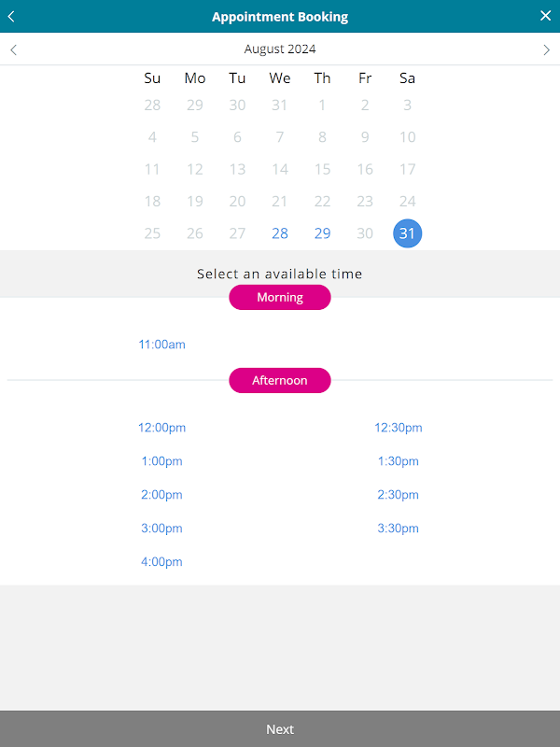Choose 1:00pm time slot
Screen dimensions: 560x747
[x=161, y=461]
